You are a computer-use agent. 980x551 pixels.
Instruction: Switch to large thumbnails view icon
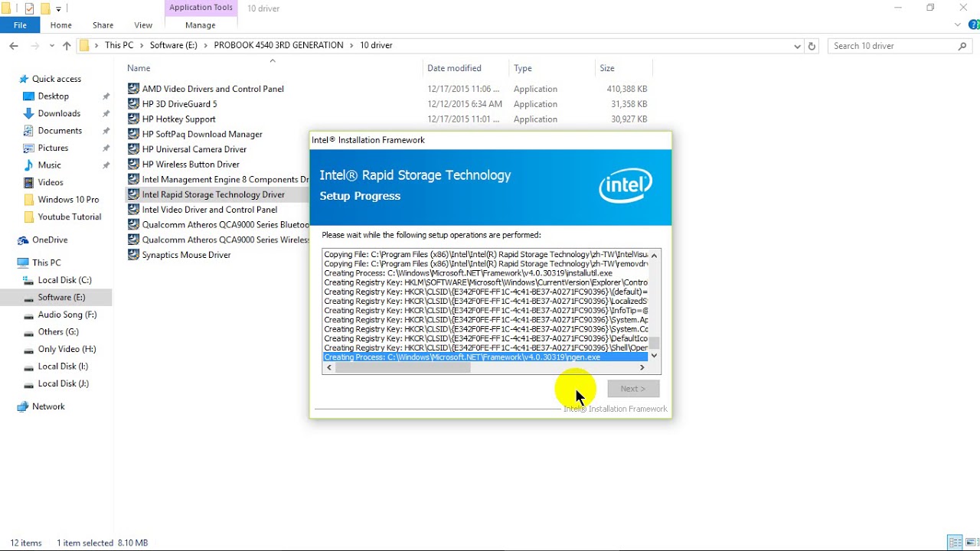click(x=971, y=543)
